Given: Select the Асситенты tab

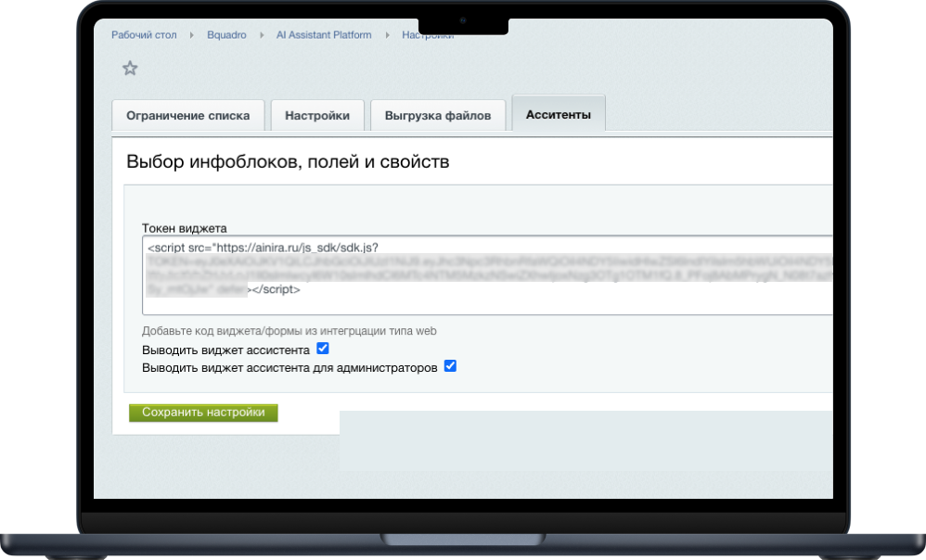Looking at the screenshot, I should pos(558,114).
